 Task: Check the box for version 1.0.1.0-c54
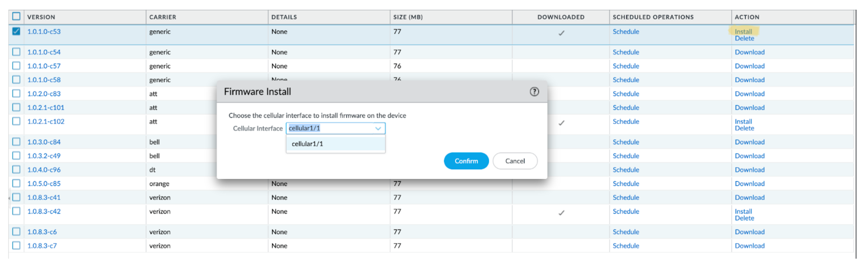click(16, 52)
